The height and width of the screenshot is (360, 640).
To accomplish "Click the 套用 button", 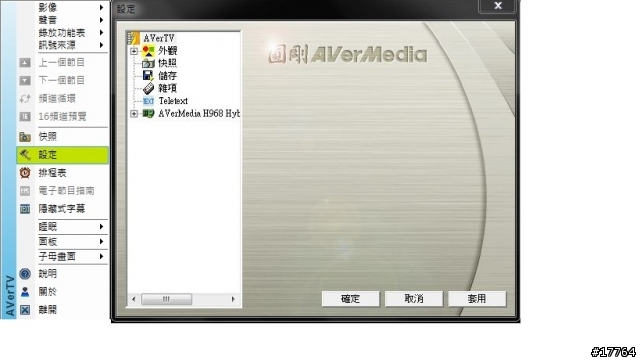I will 477,299.
